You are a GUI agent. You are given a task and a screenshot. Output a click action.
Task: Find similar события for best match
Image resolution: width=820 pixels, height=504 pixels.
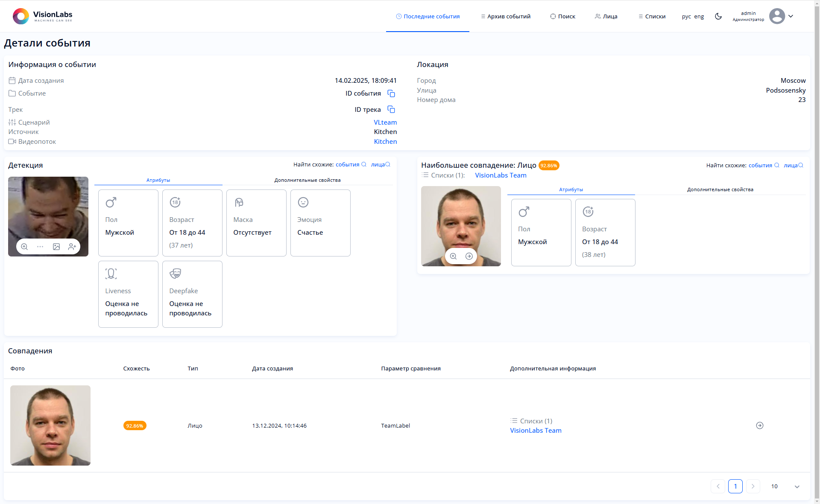pos(764,166)
